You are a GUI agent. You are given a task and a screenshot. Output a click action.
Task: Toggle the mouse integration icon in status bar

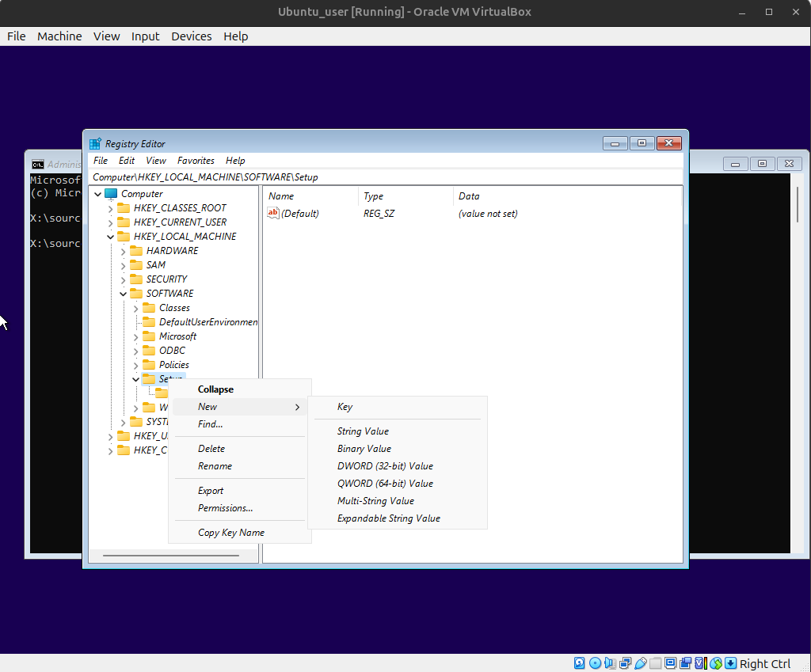[x=716, y=663]
